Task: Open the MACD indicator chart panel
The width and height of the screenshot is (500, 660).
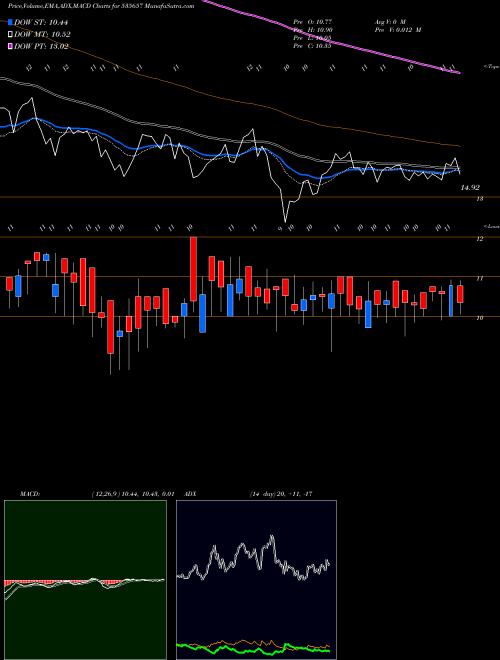Action: [x=85, y=580]
